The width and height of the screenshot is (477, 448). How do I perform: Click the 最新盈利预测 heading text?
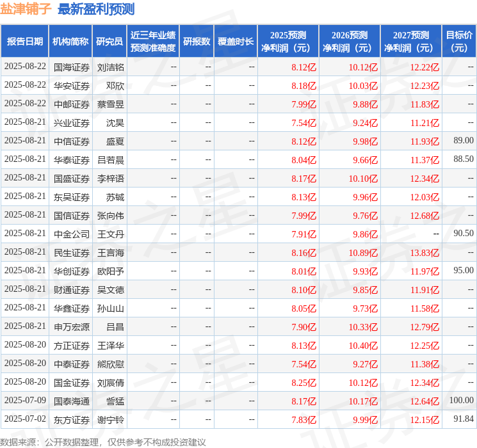(x=96, y=9)
